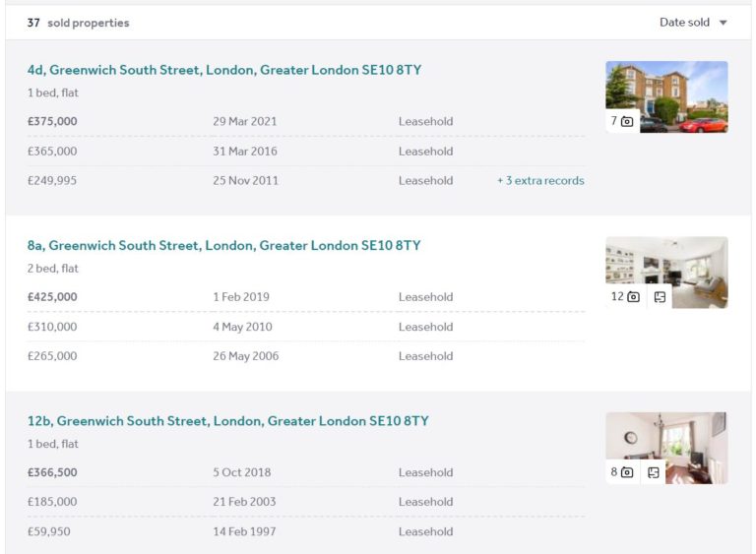Open the Date sold sort dropdown

tap(693, 23)
